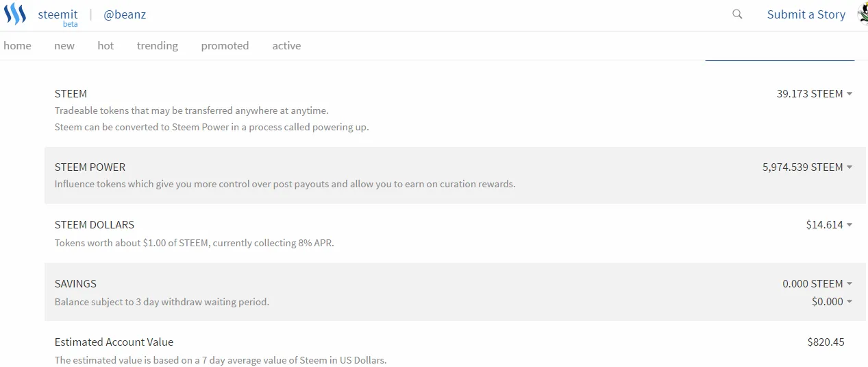Switch to the hot tab
This screenshot has width=868, height=367.
tap(106, 46)
